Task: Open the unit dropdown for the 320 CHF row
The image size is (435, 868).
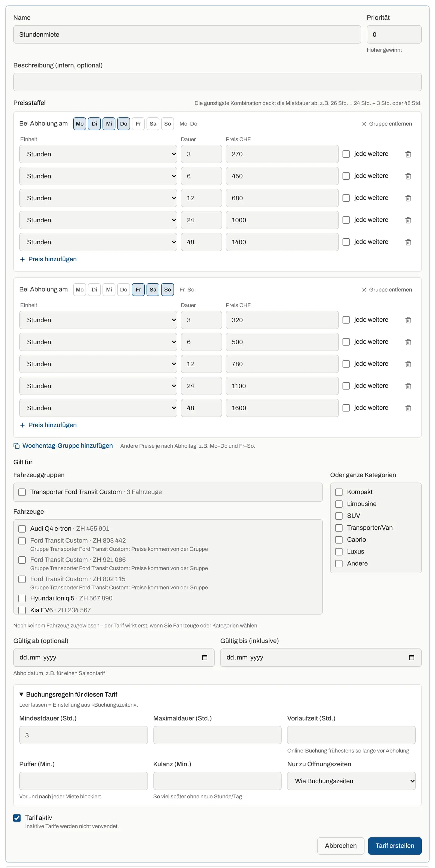Action: 98,320
